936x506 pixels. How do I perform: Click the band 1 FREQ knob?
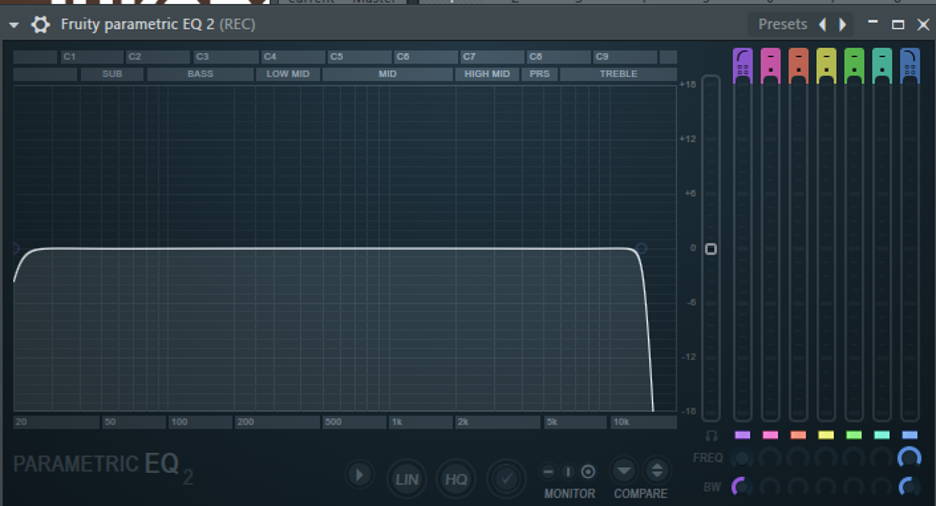743,458
